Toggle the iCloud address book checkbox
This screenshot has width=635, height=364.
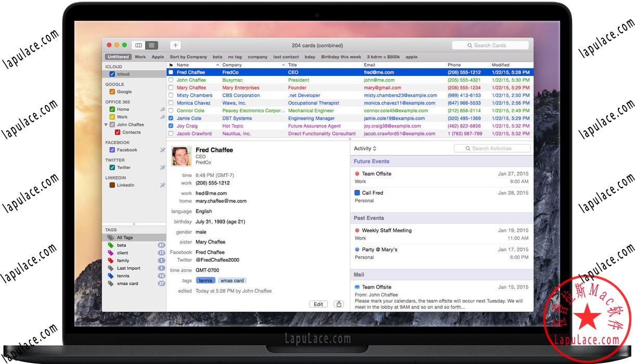pyautogui.click(x=112, y=74)
